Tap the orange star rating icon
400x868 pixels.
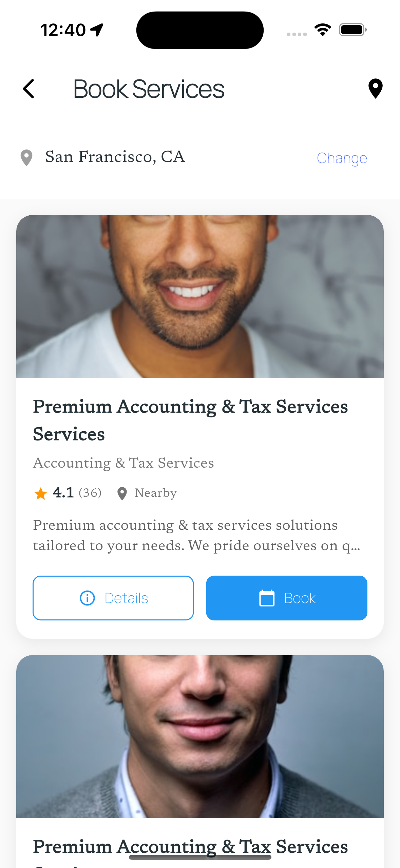pyautogui.click(x=40, y=493)
